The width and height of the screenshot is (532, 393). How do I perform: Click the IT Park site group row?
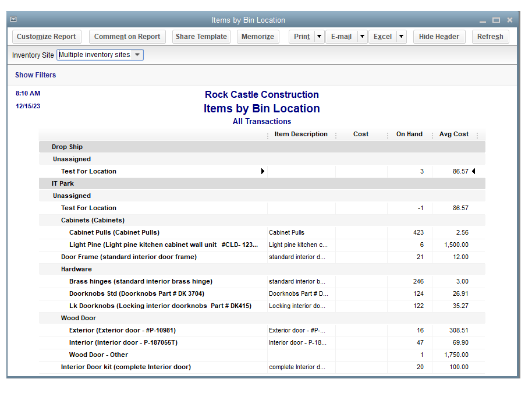click(x=63, y=183)
